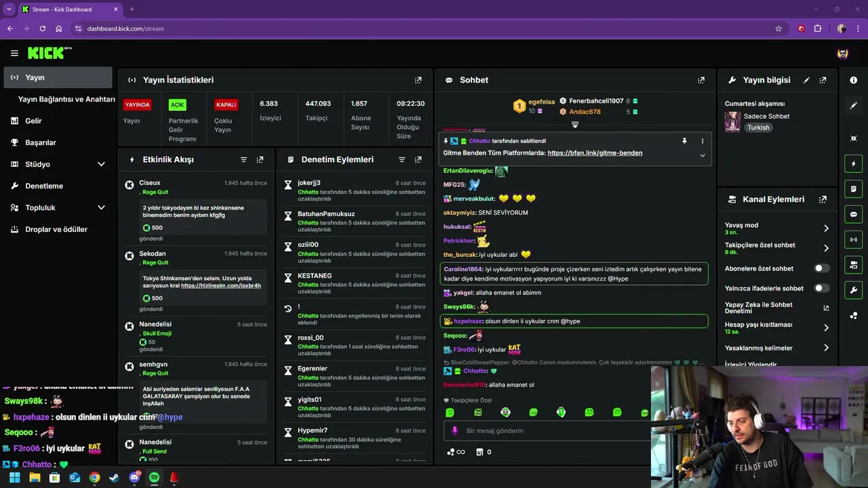Image resolution: width=868 pixels, height=488 pixels.
Task: Open the hamburger menu next to Kick logo
Action: click(14, 53)
